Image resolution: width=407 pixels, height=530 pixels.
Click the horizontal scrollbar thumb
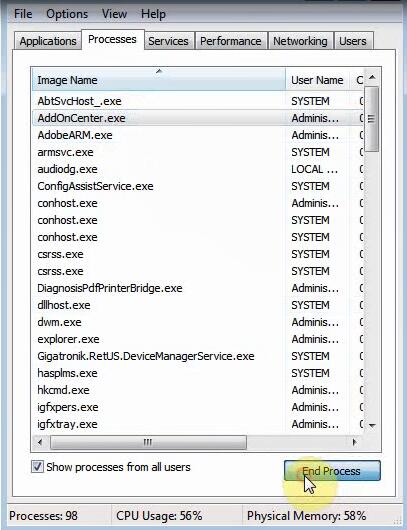point(148,442)
